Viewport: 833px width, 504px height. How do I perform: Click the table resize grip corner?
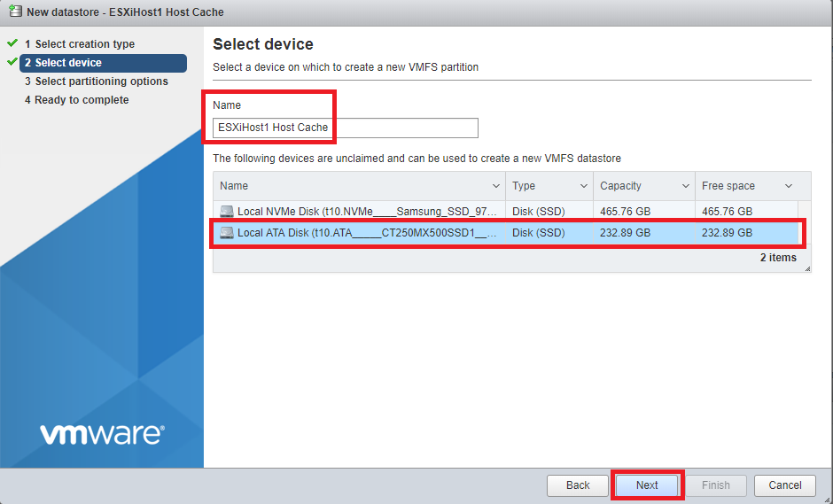click(807, 268)
